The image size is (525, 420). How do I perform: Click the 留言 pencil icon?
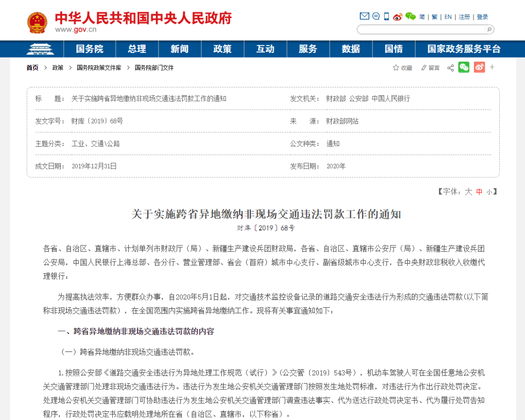point(423,68)
